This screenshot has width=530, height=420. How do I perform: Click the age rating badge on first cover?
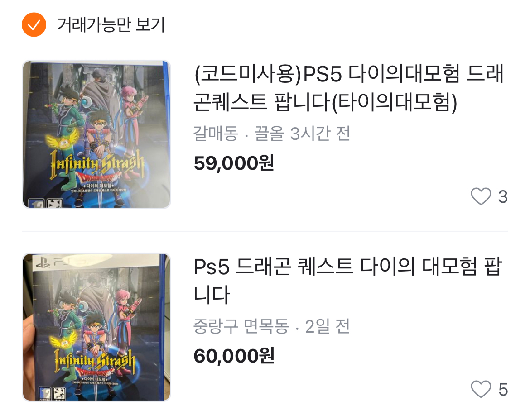(x=36, y=203)
